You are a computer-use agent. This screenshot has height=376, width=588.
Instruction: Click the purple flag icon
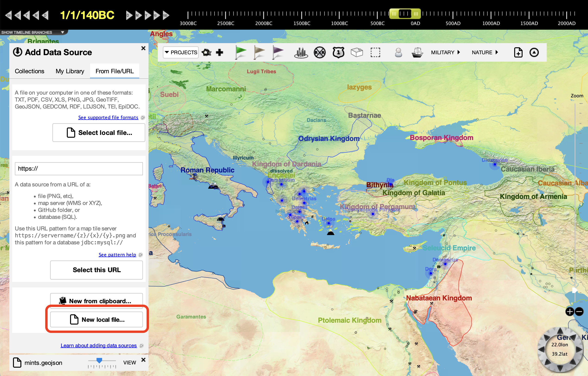pyautogui.click(x=278, y=52)
